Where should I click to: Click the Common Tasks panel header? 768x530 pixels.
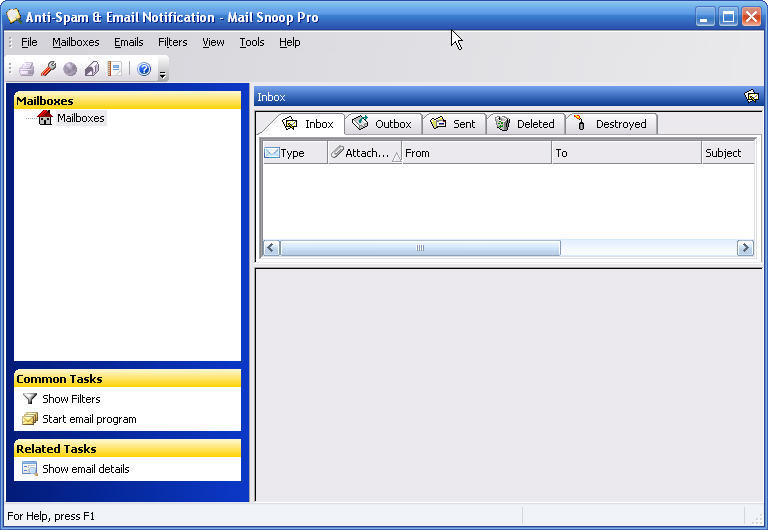[127, 379]
